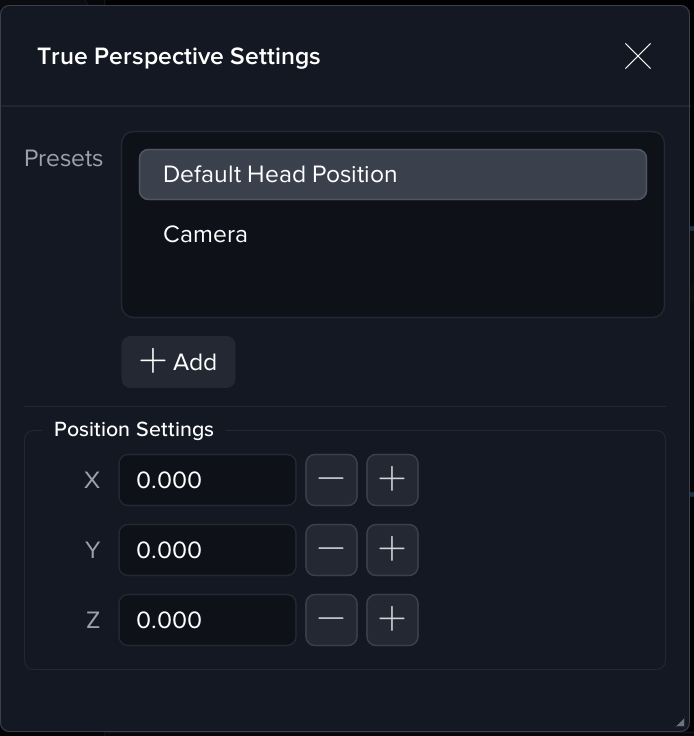
Task: Decrease the X position value
Action: [x=331, y=480]
